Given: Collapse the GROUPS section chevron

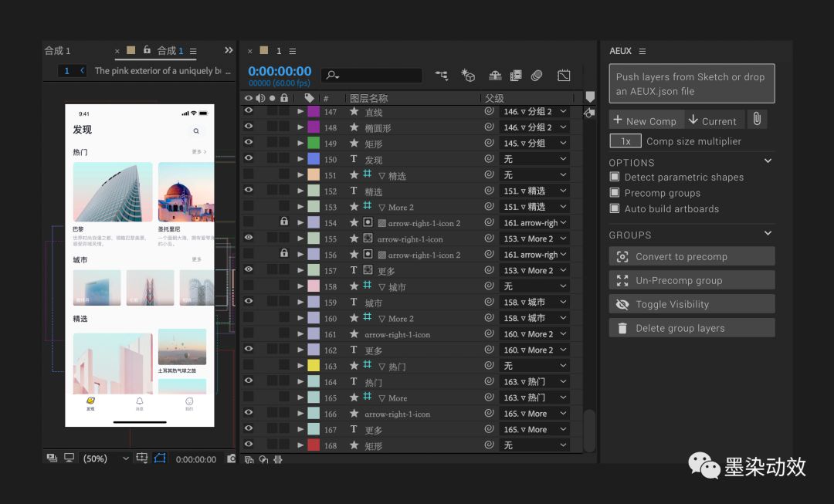Looking at the screenshot, I should click(768, 233).
